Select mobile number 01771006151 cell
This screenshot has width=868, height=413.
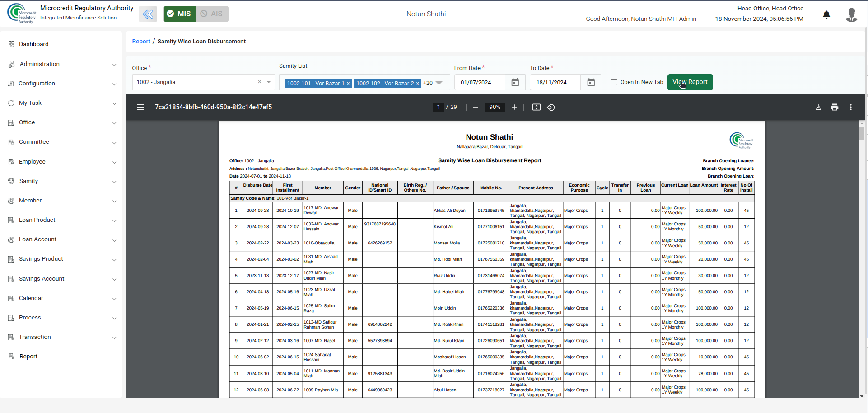click(491, 227)
